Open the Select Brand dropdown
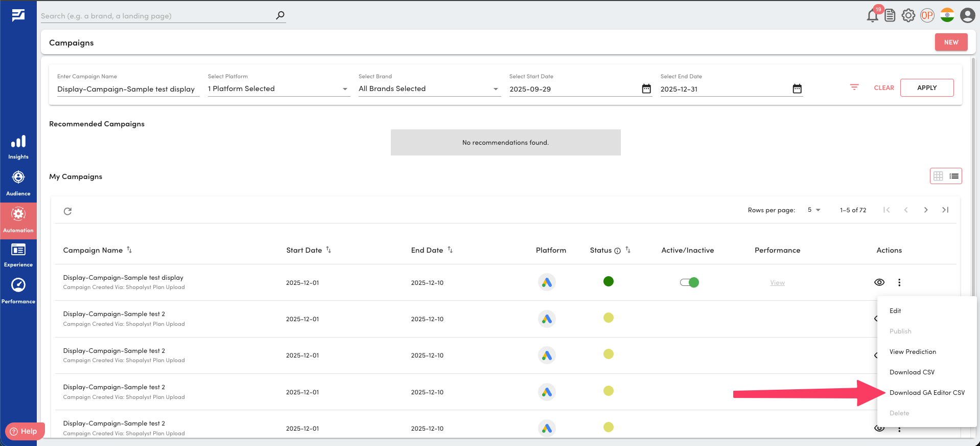Viewport: 980px width, 446px height. (x=430, y=89)
